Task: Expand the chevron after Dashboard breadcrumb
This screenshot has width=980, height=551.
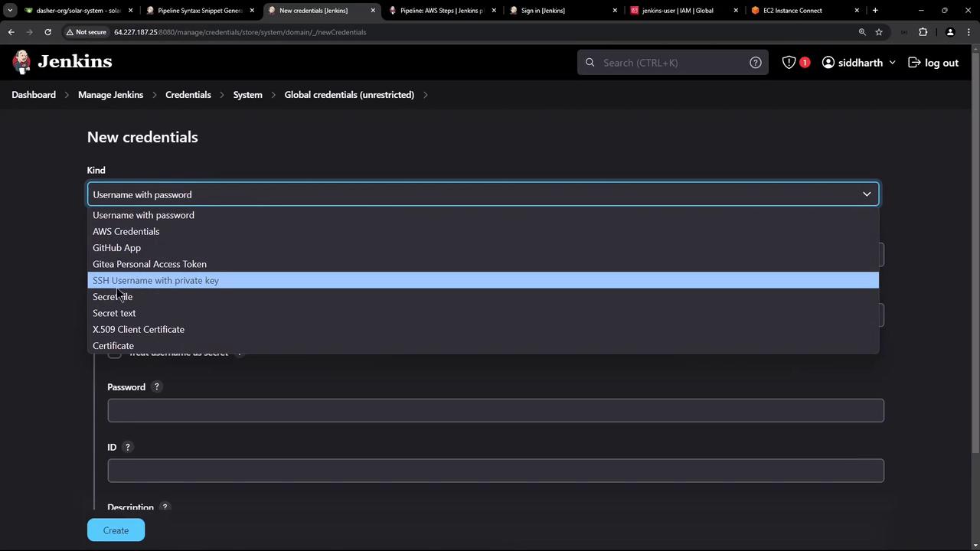Action: 67,95
